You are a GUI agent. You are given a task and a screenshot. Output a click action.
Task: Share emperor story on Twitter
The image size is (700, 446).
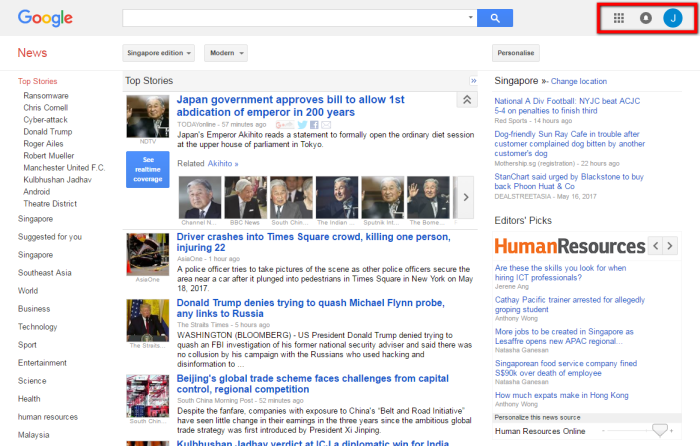click(302, 125)
